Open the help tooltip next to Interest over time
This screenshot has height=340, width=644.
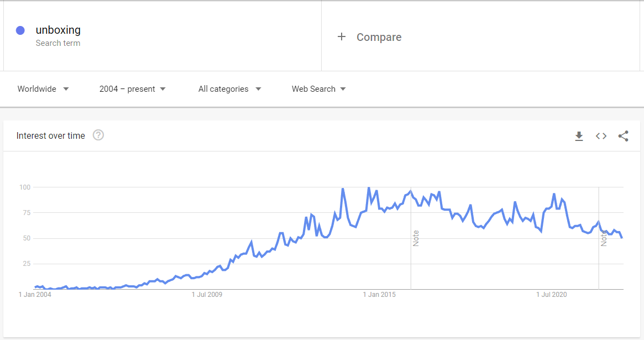(x=98, y=134)
